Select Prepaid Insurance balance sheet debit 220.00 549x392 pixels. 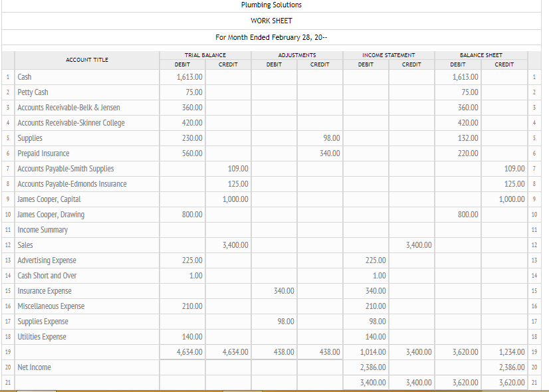[x=458, y=153]
